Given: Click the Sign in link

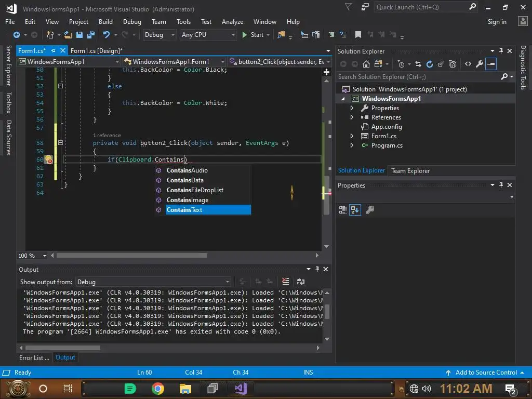Looking at the screenshot, I should click(x=497, y=22).
